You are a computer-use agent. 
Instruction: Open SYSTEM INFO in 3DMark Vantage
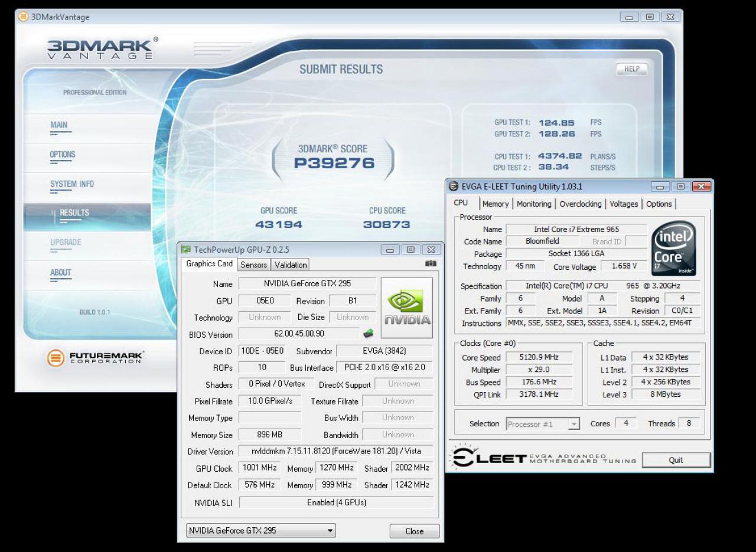tap(72, 184)
